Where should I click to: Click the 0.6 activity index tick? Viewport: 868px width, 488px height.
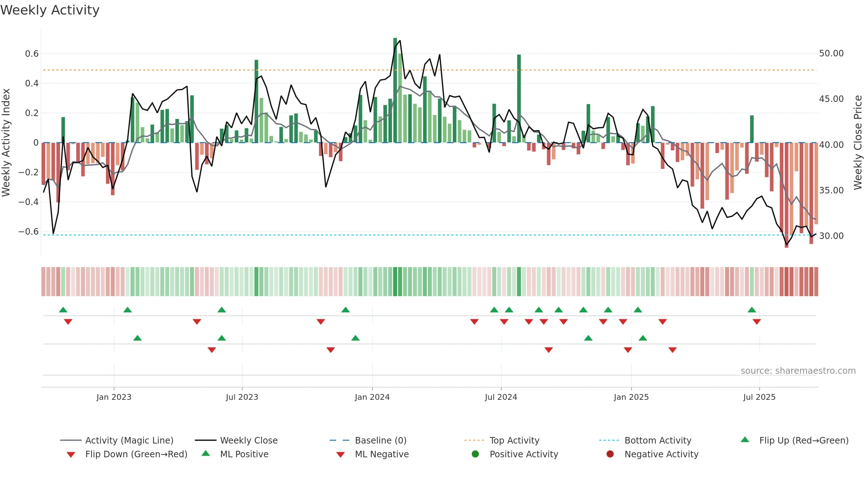[32, 54]
